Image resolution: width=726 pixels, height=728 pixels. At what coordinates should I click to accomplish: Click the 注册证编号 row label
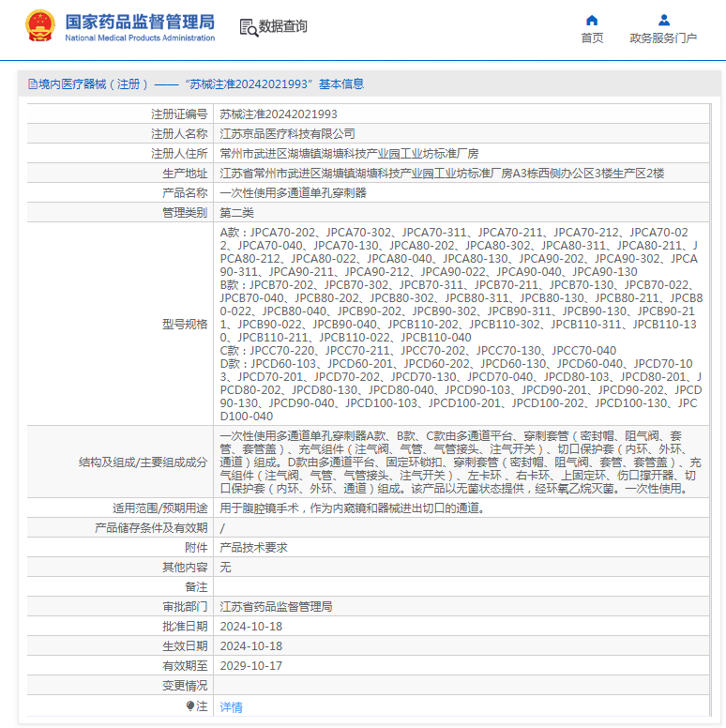click(x=179, y=114)
